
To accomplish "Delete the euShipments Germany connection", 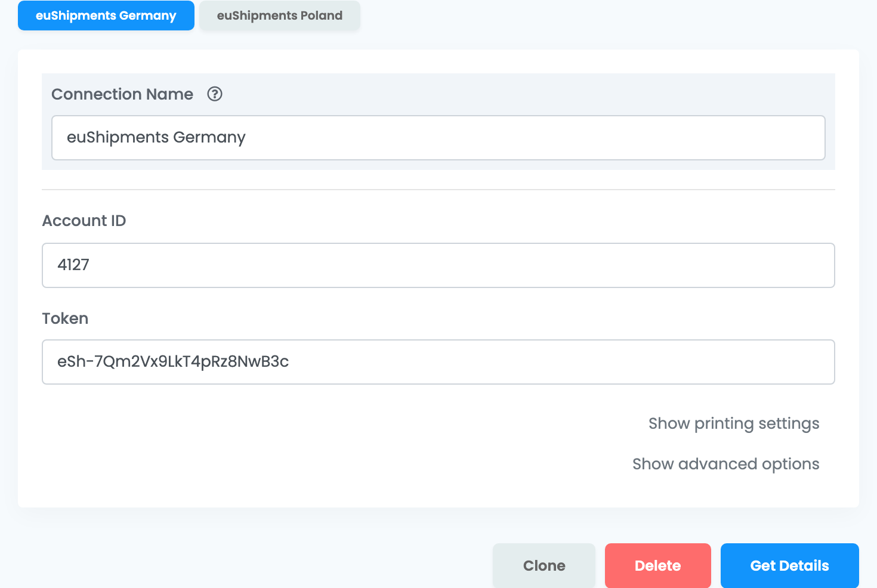I will click(x=658, y=565).
